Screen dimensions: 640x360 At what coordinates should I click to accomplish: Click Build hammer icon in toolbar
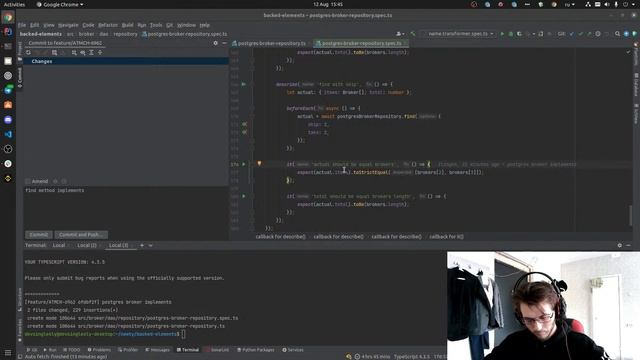[413, 34]
